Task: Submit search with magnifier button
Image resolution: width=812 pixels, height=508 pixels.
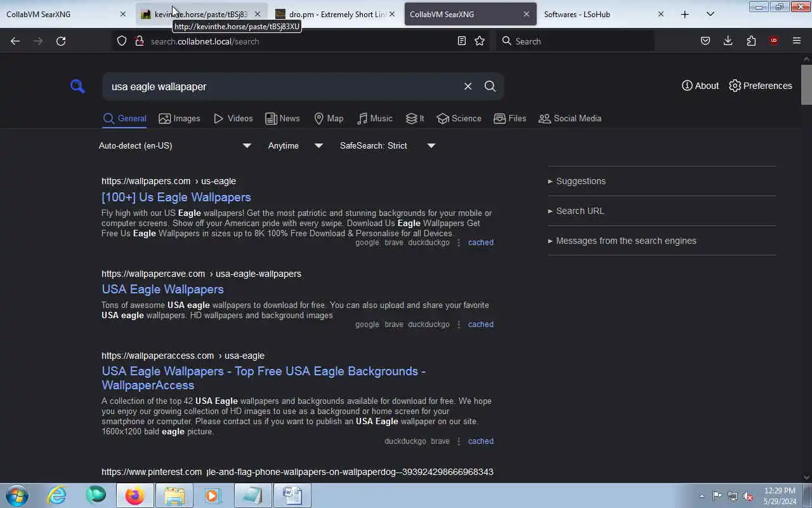Action: (490, 86)
